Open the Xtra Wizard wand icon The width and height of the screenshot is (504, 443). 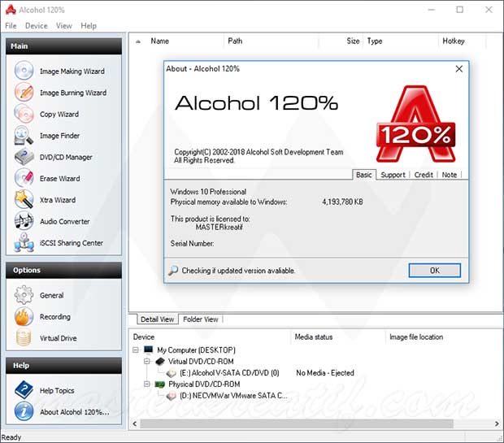[24, 199]
